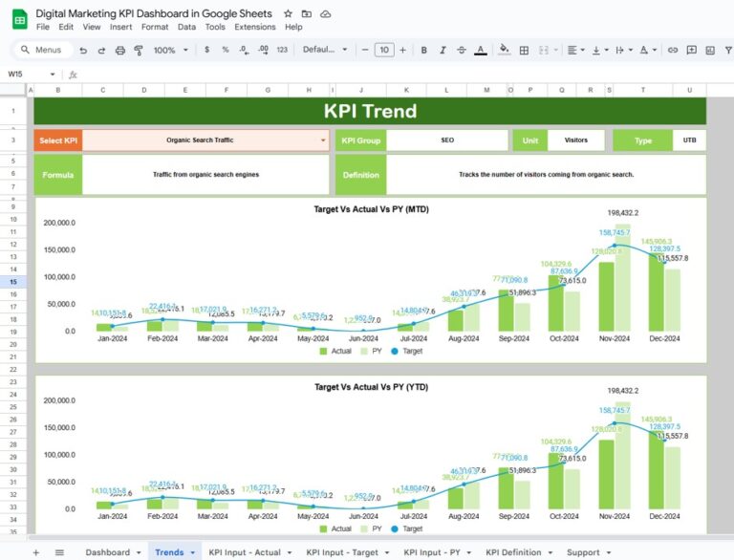Open the Insert menu
This screenshot has width=734, height=560.
pos(120,27)
